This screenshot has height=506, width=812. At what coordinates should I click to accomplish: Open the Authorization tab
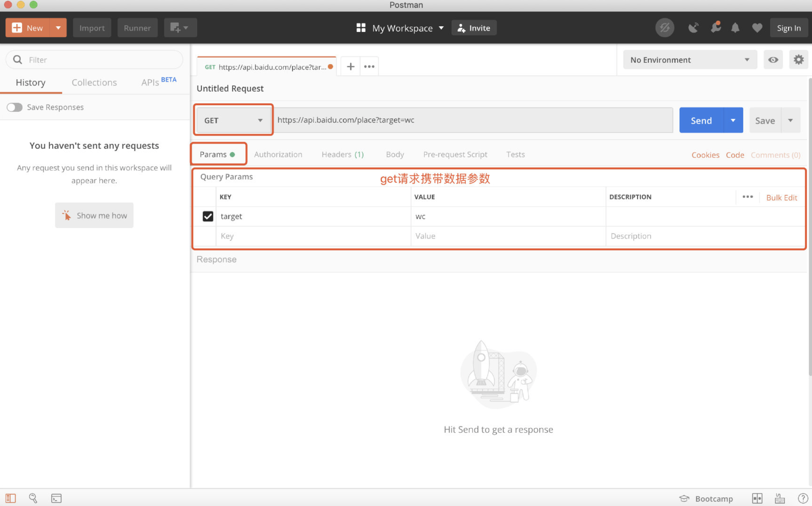point(278,154)
